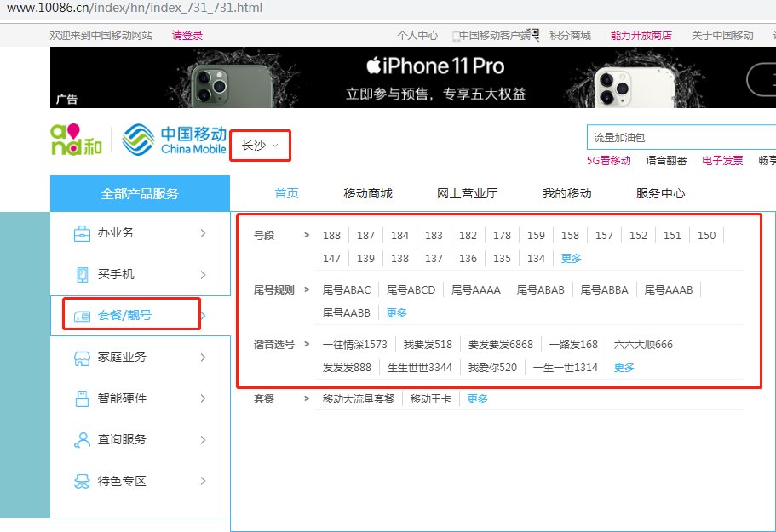This screenshot has height=532, width=776.
Task: Click the 中国移动客户端 app icon in top bar
Action: coord(536,34)
